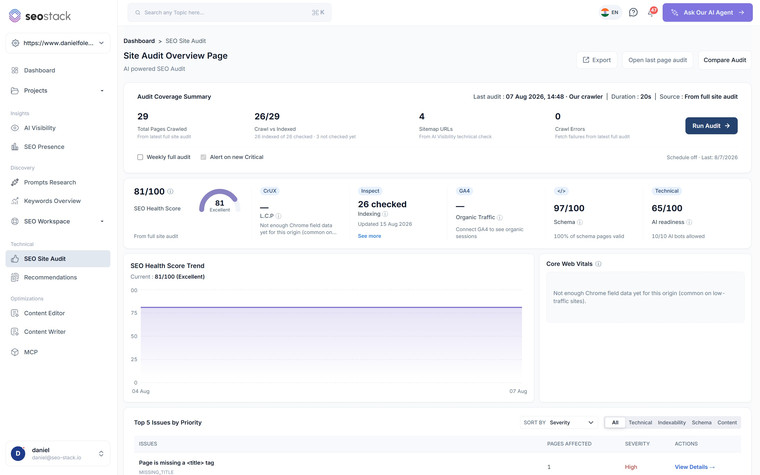
Task: Select the Technical issues tab
Action: pos(640,423)
